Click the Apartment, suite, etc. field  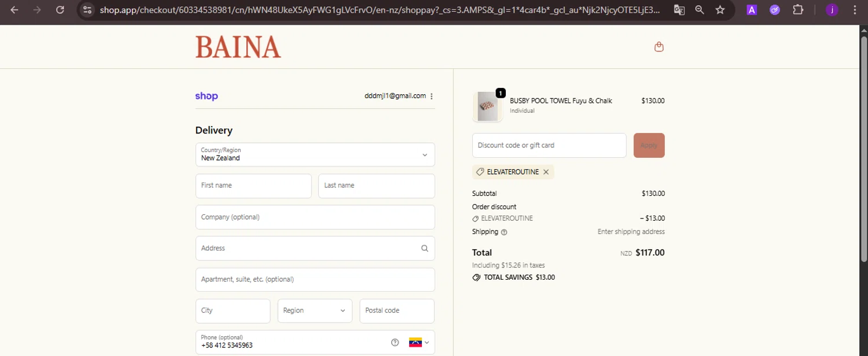point(315,280)
